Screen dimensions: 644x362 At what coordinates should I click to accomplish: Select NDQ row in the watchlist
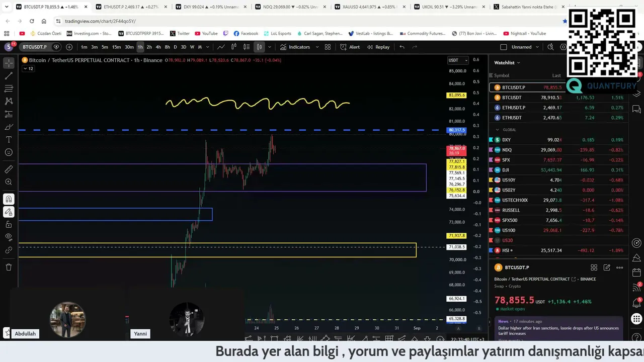[x=558, y=150]
